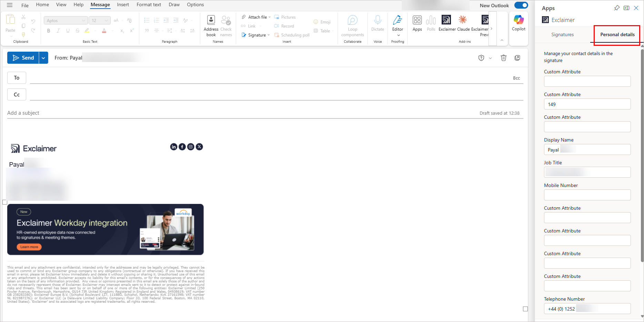Open the Facebook icon in the signature
The image size is (644, 322).
pos(182,147)
